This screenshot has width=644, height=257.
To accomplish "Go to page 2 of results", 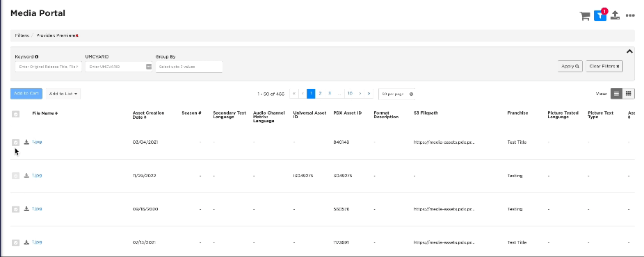I will pyautogui.click(x=320, y=94).
